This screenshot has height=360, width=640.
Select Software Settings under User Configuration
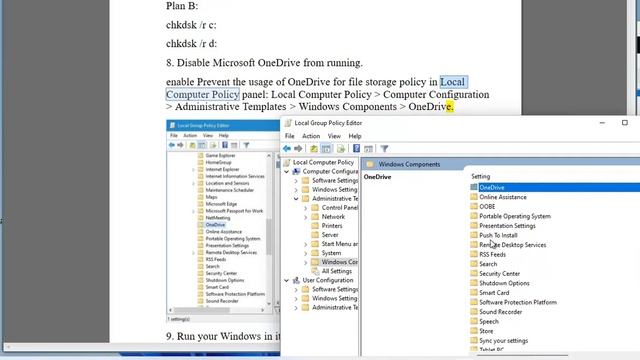335,289
